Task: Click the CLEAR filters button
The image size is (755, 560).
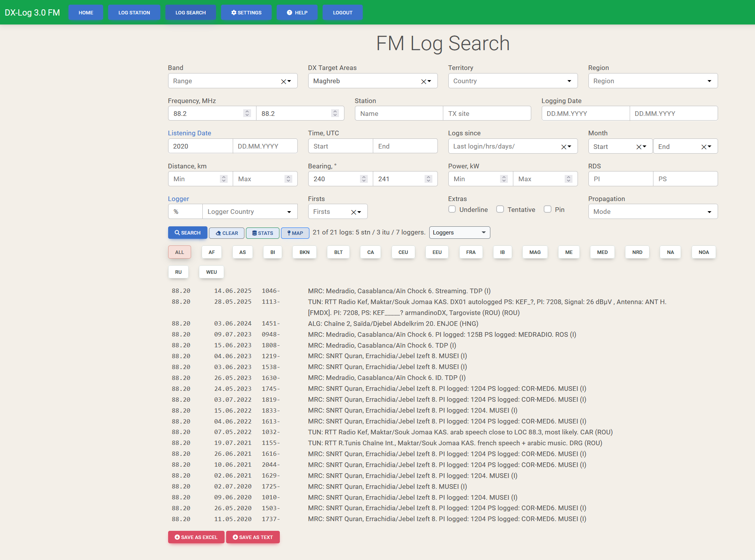Action: pos(226,233)
